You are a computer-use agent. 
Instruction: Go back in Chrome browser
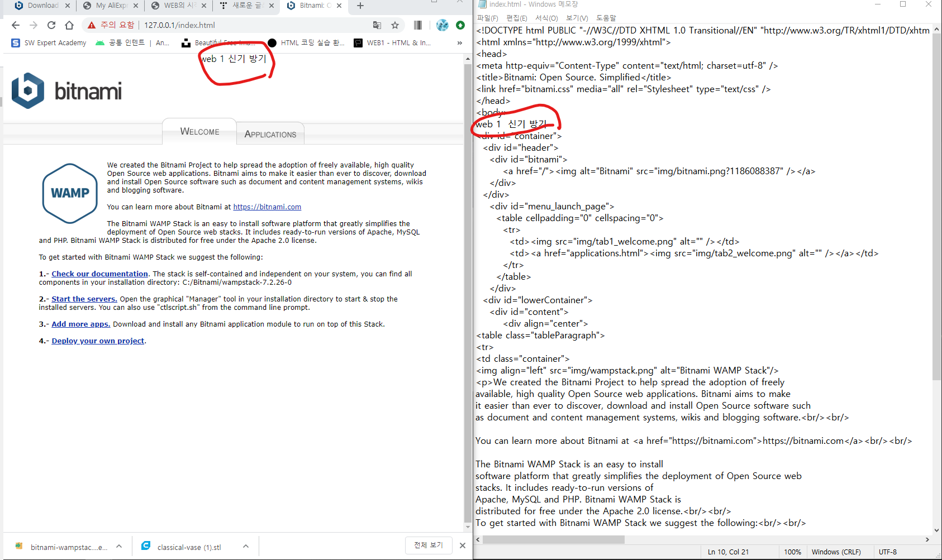click(16, 25)
